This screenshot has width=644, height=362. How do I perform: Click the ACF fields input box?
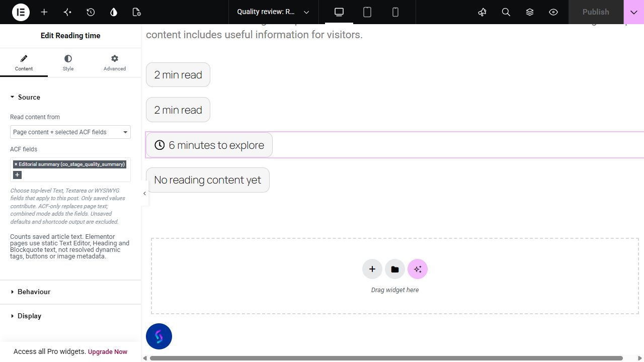pyautogui.click(x=70, y=169)
